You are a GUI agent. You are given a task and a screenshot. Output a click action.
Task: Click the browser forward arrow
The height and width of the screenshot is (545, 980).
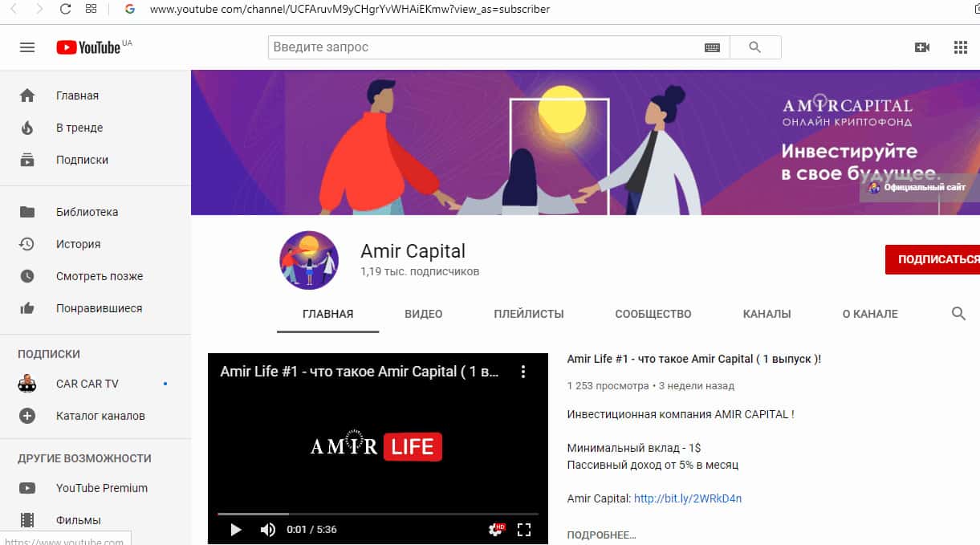(x=40, y=9)
